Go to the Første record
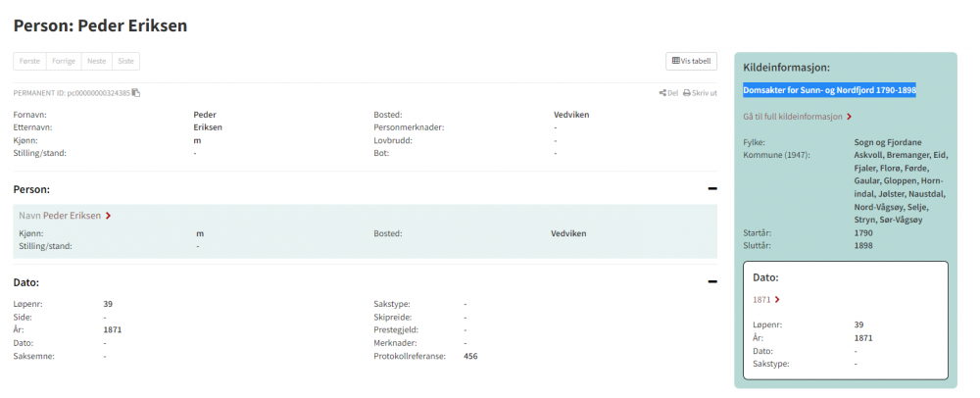 (30, 61)
